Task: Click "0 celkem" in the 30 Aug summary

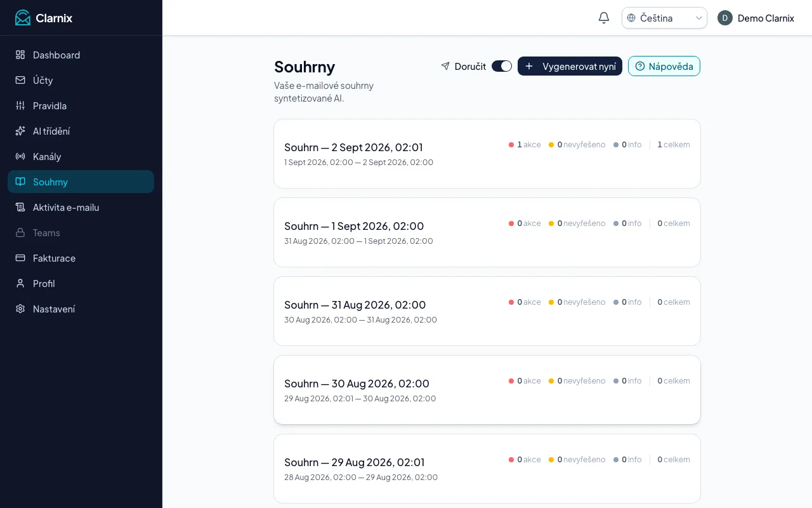Action: click(x=674, y=381)
